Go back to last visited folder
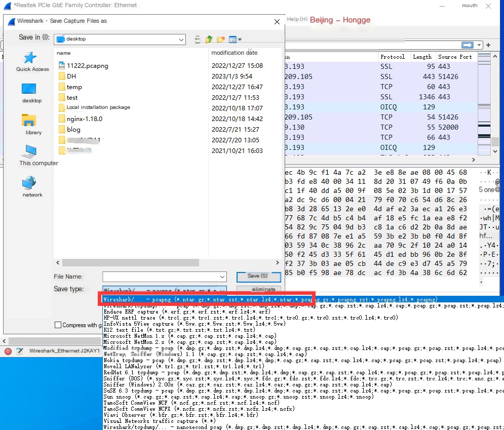 [x=198, y=39]
